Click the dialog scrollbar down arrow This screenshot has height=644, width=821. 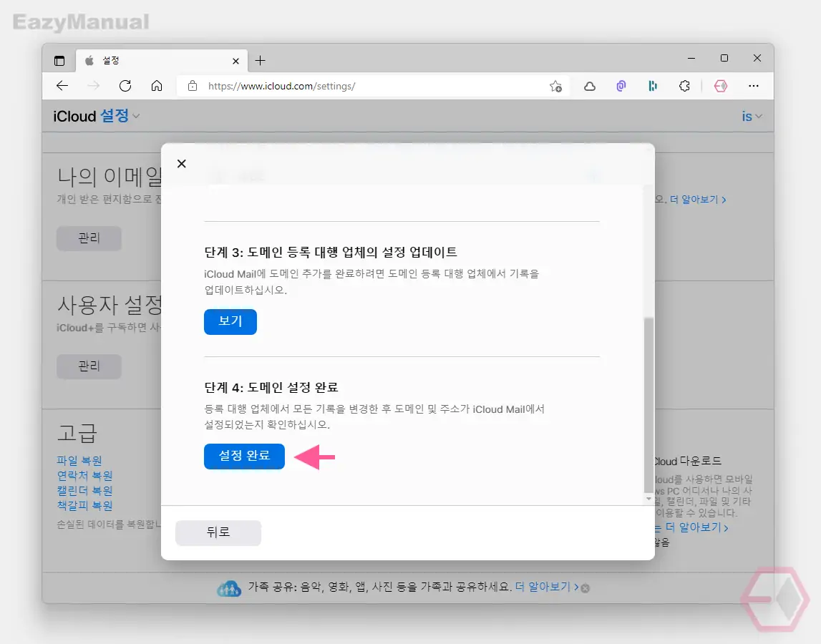click(648, 499)
